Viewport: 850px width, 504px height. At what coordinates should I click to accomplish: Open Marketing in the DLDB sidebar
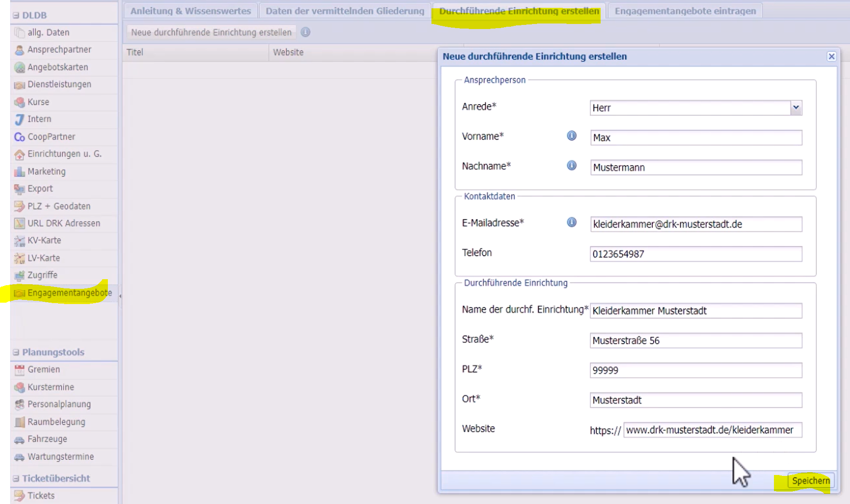click(46, 171)
